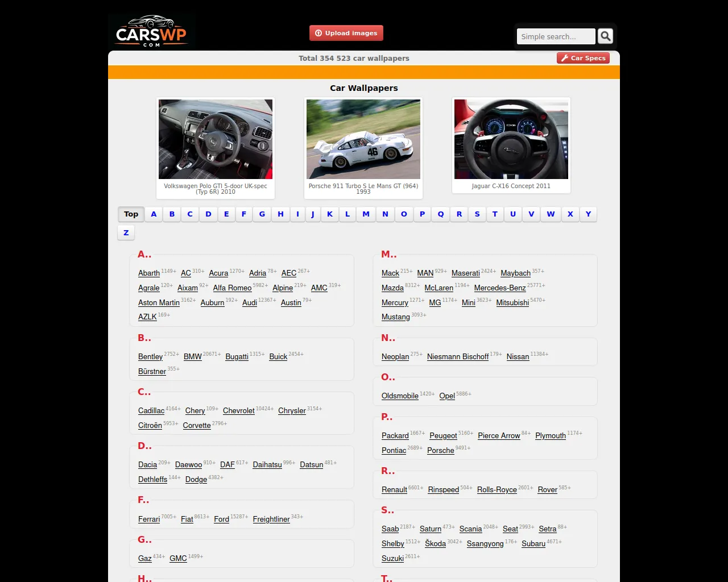Click the Maybach link
This screenshot has height=582, width=728.
(516, 273)
